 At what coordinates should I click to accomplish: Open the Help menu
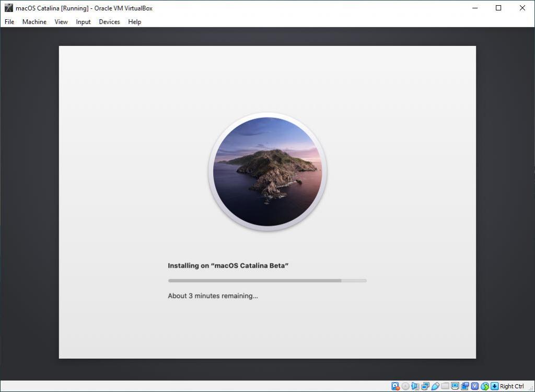134,22
